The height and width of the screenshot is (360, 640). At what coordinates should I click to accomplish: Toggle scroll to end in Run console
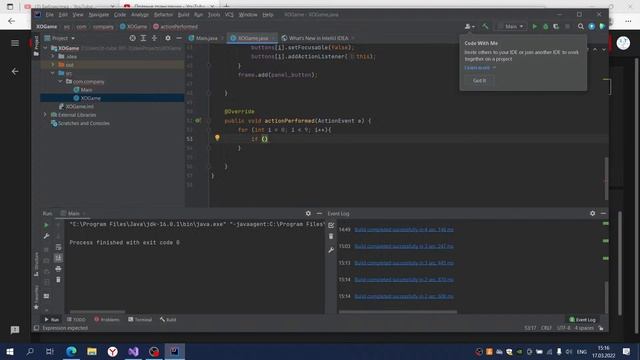point(58,258)
